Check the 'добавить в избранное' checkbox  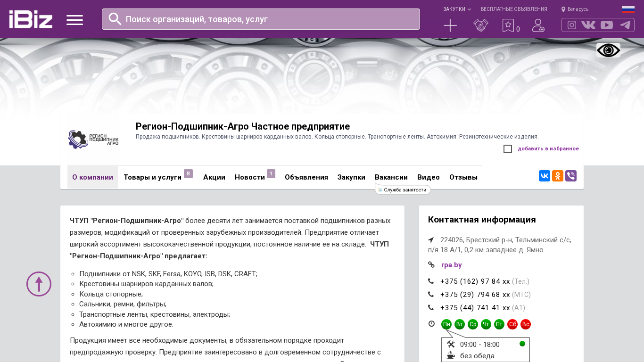pyautogui.click(x=508, y=149)
